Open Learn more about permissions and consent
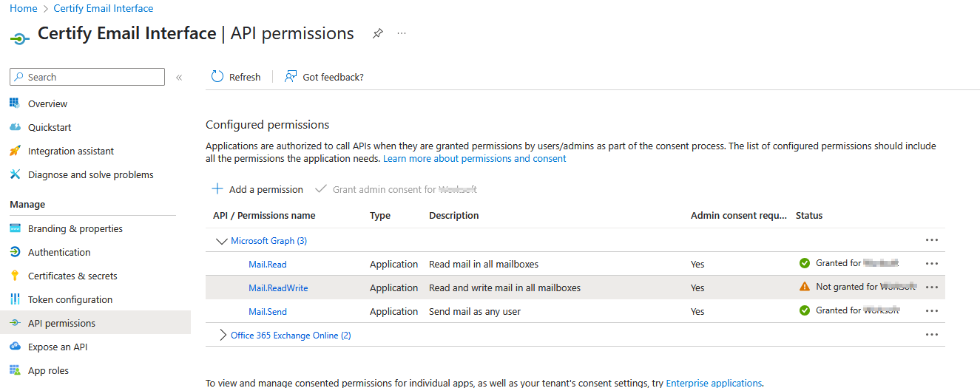 pyautogui.click(x=475, y=158)
